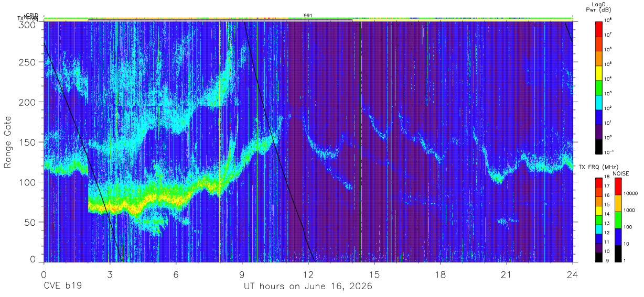Image resolution: width=644 pixels, height=297 pixels.
Task: Select the 21 tick on UT hours axis
Action: [507, 274]
